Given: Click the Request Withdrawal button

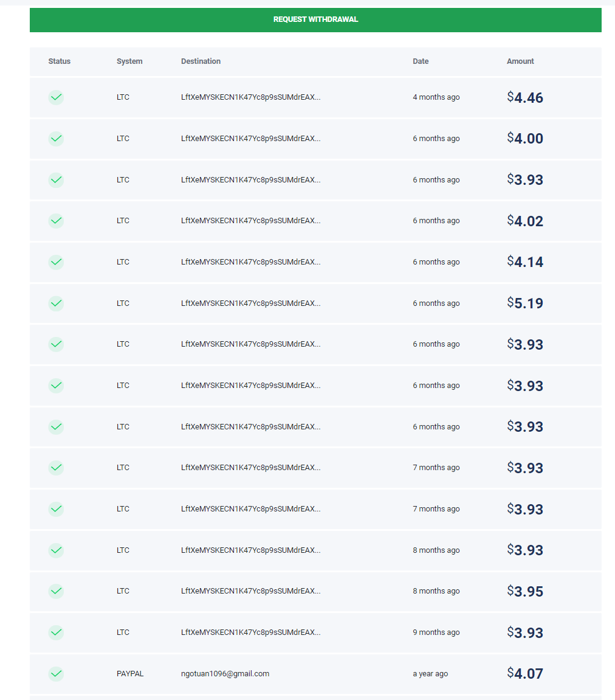Looking at the screenshot, I should (x=315, y=19).
